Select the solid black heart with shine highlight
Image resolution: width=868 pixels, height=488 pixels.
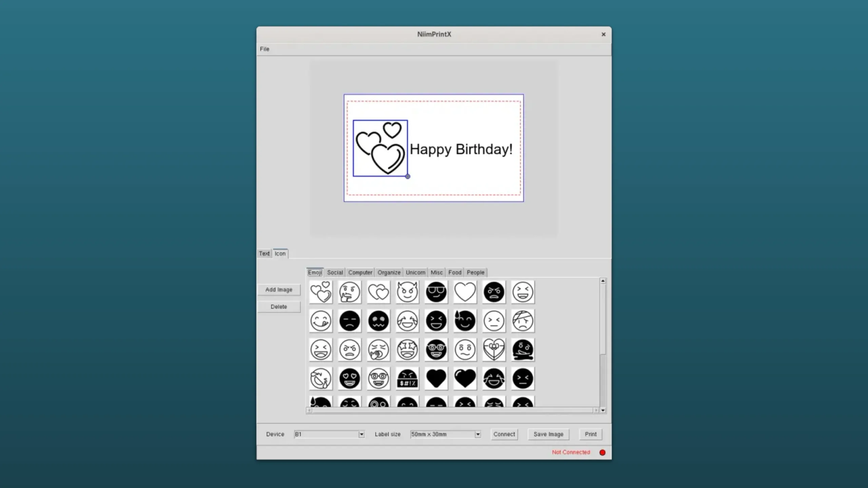(x=465, y=378)
